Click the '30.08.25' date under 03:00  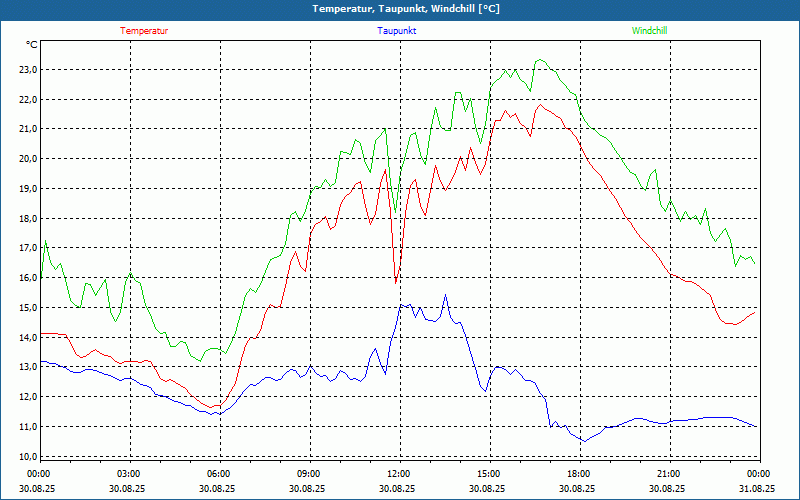tap(127, 488)
